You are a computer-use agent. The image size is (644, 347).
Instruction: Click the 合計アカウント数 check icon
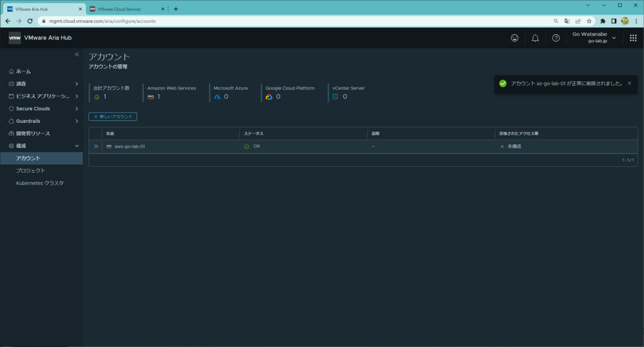[97, 97]
